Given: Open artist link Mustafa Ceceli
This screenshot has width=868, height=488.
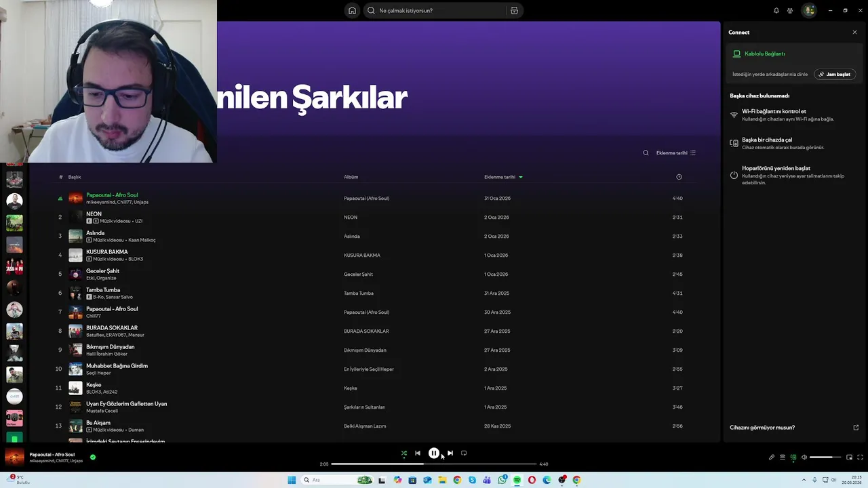Looking at the screenshot, I should (x=102, y=411).
